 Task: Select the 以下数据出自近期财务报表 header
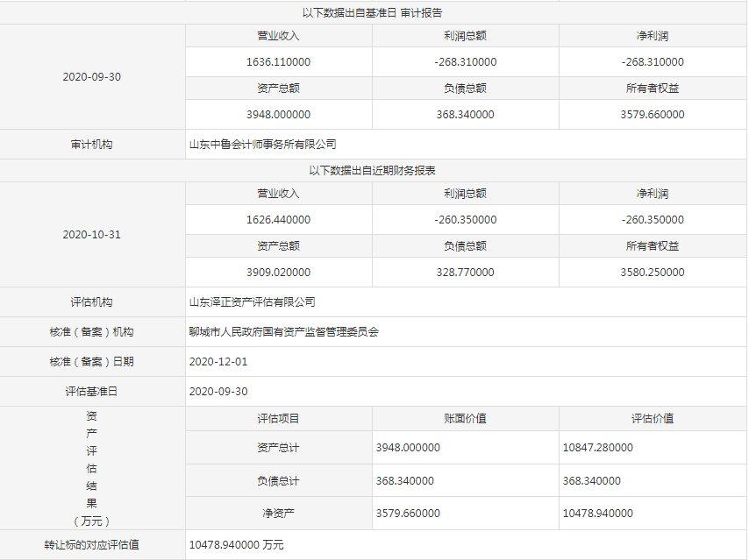(372, 171)
